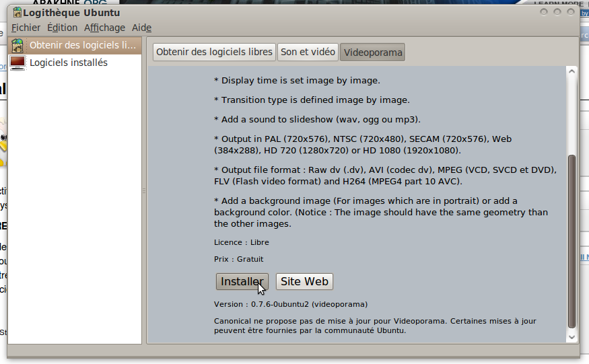
Task: Open the Affichage menu
Action: (x=104, y=28)
